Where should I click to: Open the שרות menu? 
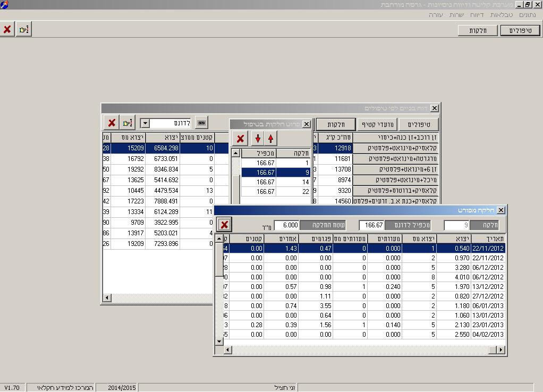tap(456, 15)
